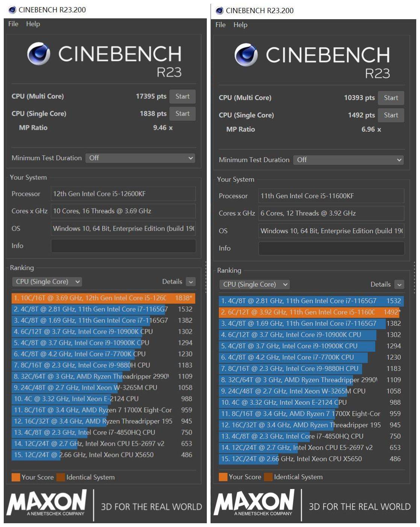Viewport: 420px width, 527px height.
Task: Select the Xeon E-2124 row in right ranking
Action: [311, 402]
